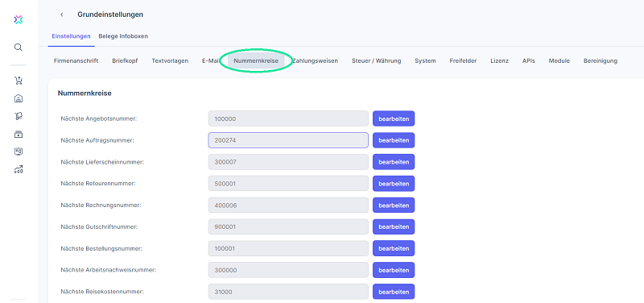Open the Steuer / Währung sub-tab
Screen dimensions: 644x303
coord(376,61)
